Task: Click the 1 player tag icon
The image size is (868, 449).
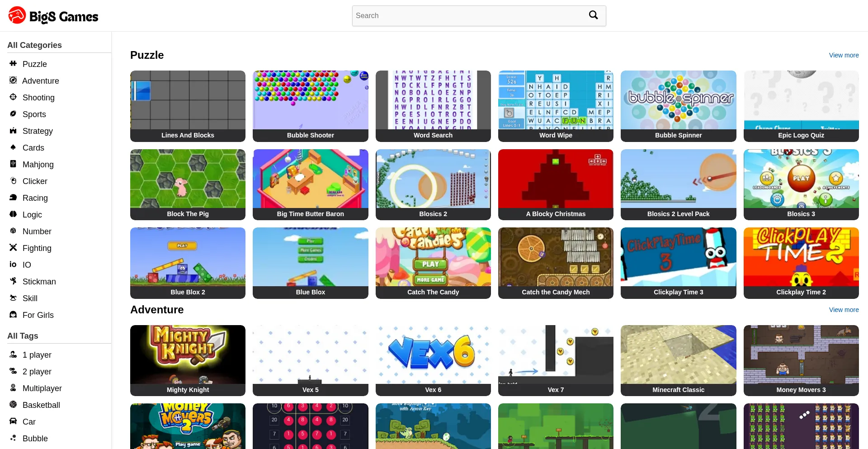Action: click(x=13, y=354)
